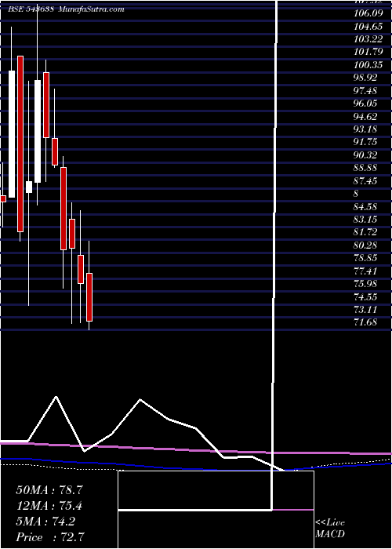Select the 73.11 price axis label
The height and width of the screenshot is (549, 392).
click(x=366, y=310)
